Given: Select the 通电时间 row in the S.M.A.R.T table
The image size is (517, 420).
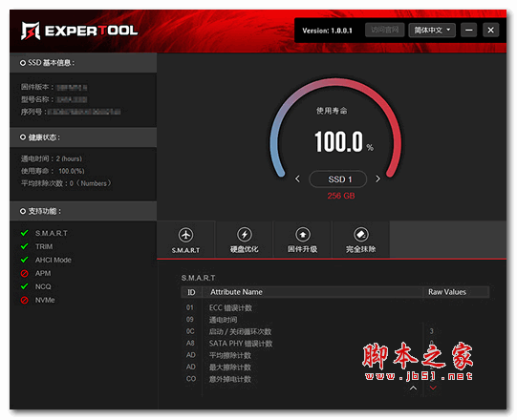Looking at the screenshot, I should (334, 320).
